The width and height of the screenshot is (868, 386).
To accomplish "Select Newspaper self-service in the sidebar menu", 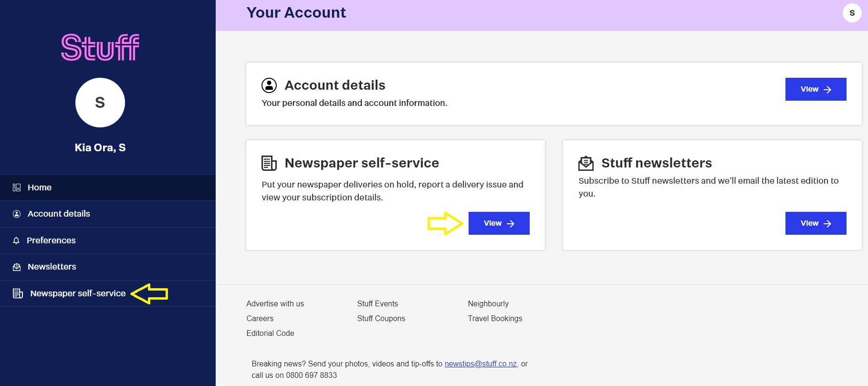I will click(x=108, y=293).
